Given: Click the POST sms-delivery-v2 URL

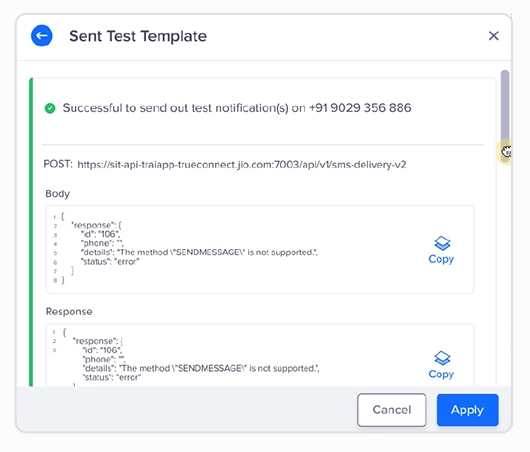Looking at the screenshot, I should pos(242,165).
